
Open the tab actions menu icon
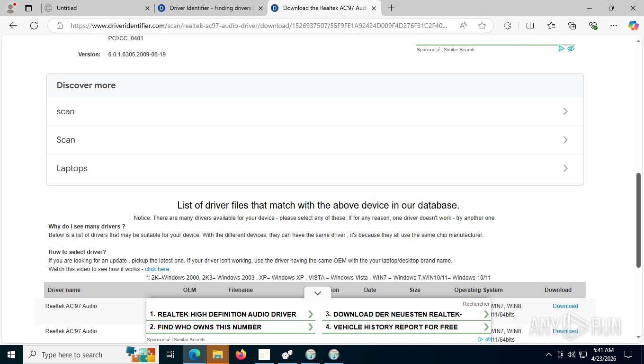point(28,8)
